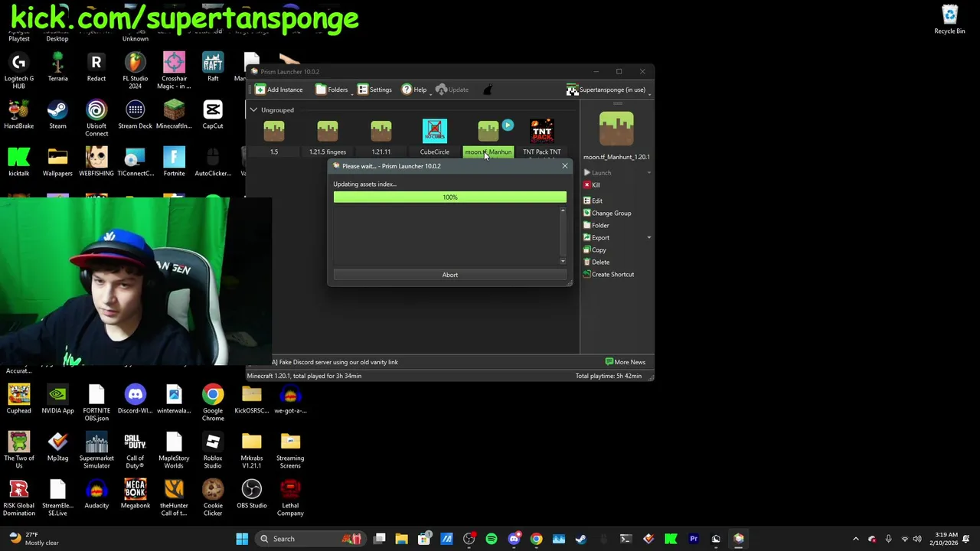This screenshot has width=980, height=551.
Task: Click the large selected instance grass block icon
Action: click(x=616, y=129)
